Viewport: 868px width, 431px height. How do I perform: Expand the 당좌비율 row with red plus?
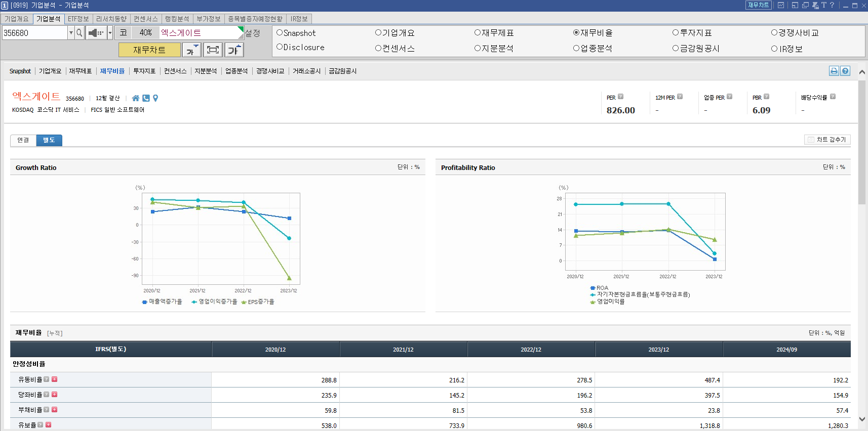55,395
